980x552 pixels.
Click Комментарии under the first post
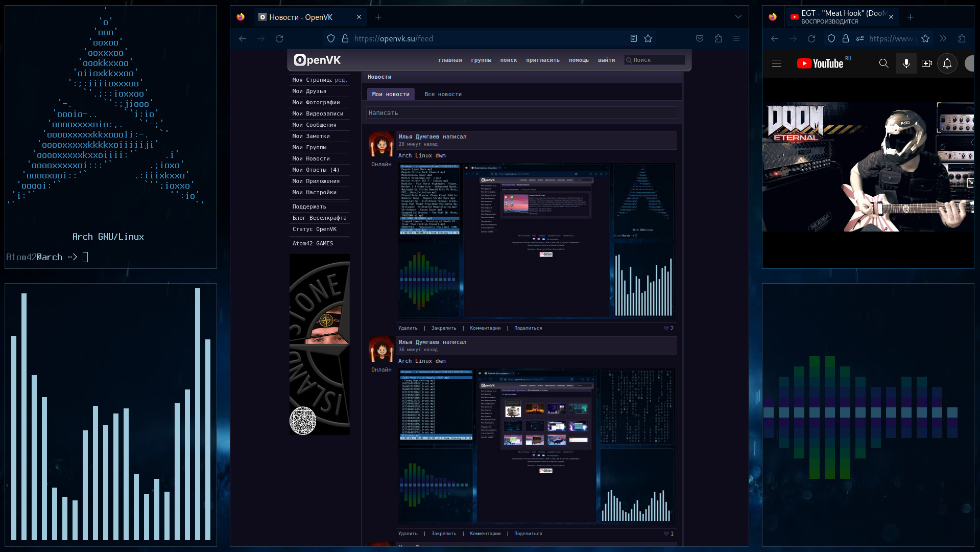485,328
